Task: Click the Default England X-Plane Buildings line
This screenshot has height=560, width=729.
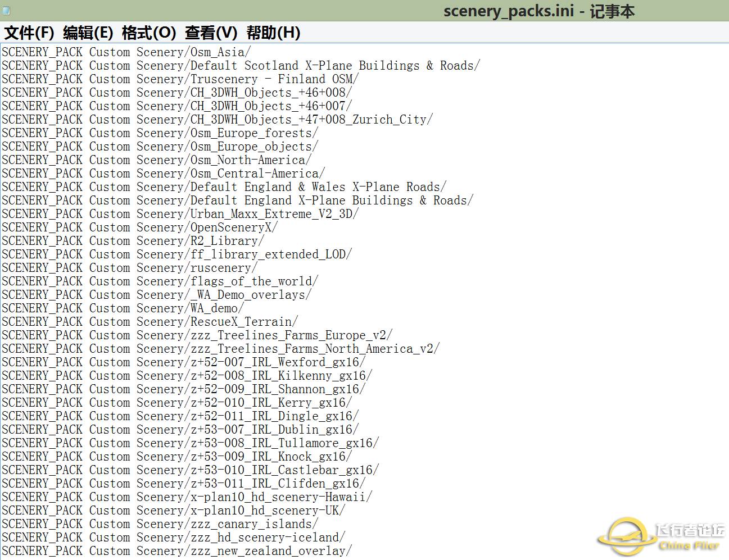Action: pos(237,201)
